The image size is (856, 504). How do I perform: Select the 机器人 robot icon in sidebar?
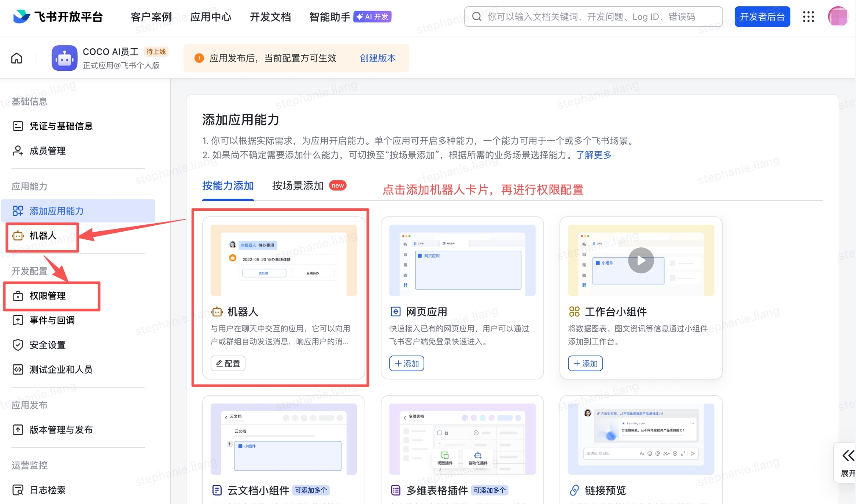point(18,236)
